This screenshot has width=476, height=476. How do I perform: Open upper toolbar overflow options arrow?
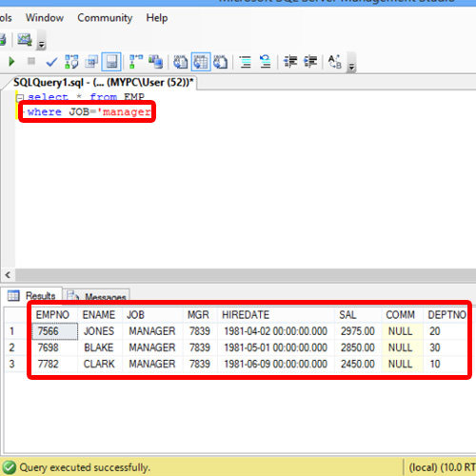[x=42, y=41]
